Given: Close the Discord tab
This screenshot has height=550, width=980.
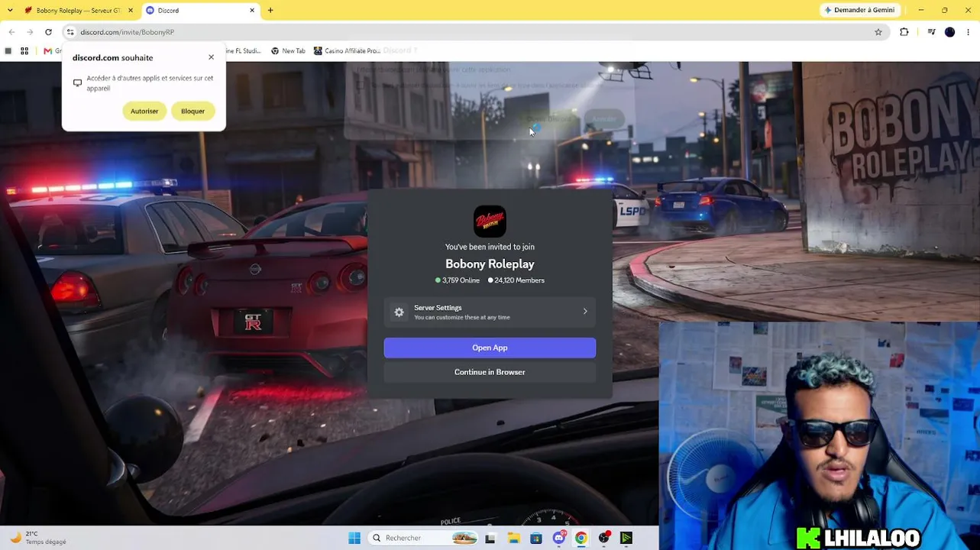Looking at the screenshot, I should (252, 10).
